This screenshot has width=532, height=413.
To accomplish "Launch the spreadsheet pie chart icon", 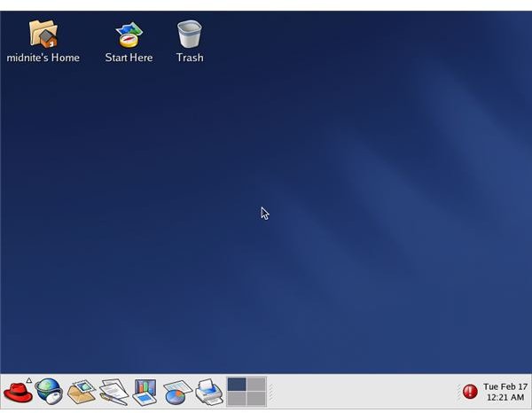I will click(177, 393).
